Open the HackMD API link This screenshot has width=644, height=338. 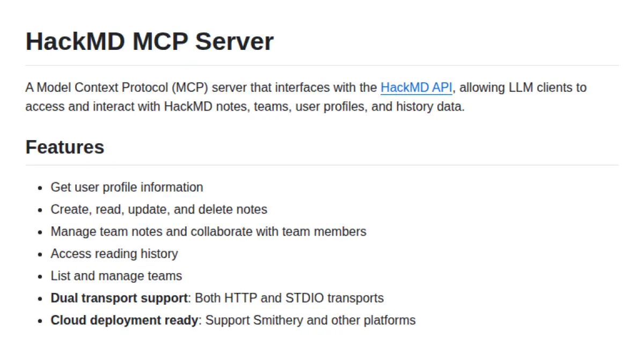[x=416, y=87]
